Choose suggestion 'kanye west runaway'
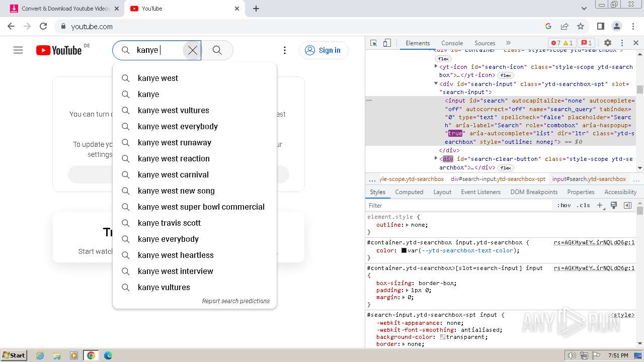Image resolution: width=644 pixels, height=362 pixels. (x=195, y=142)
